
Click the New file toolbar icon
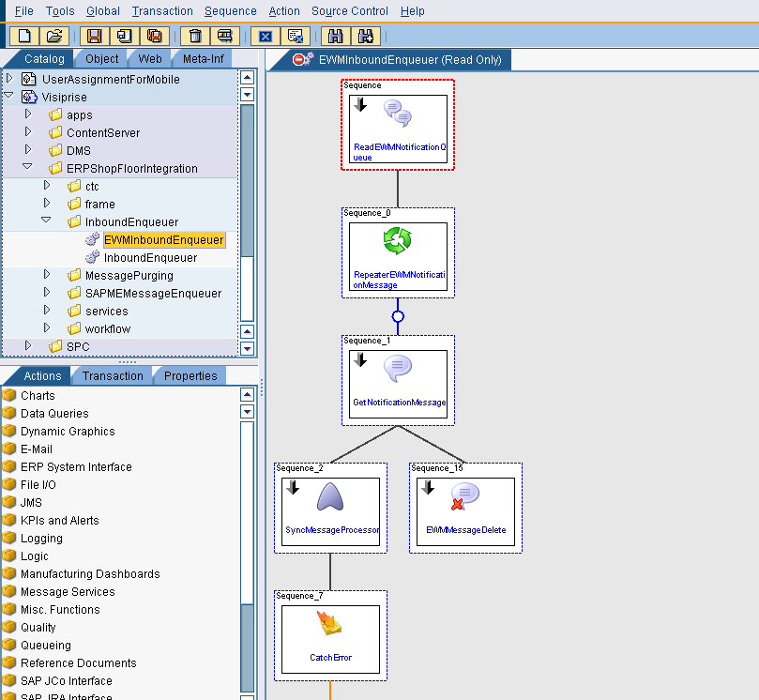tap(24, 37)
